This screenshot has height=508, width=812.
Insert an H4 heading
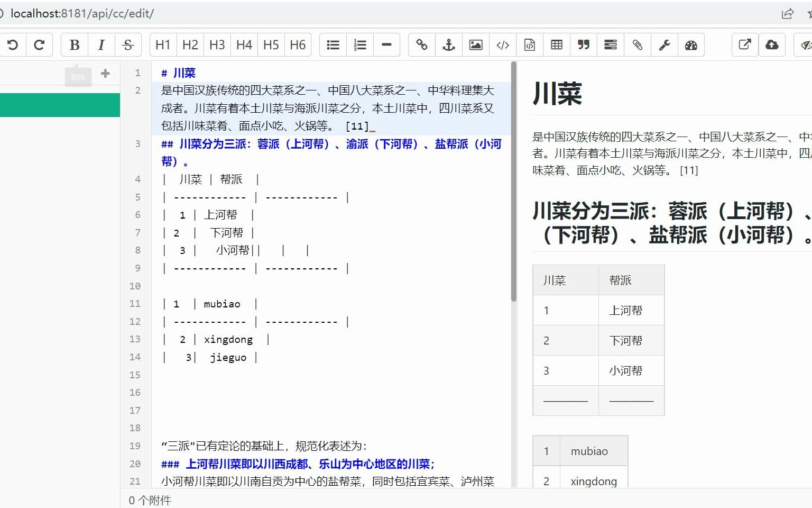(244, 45)
